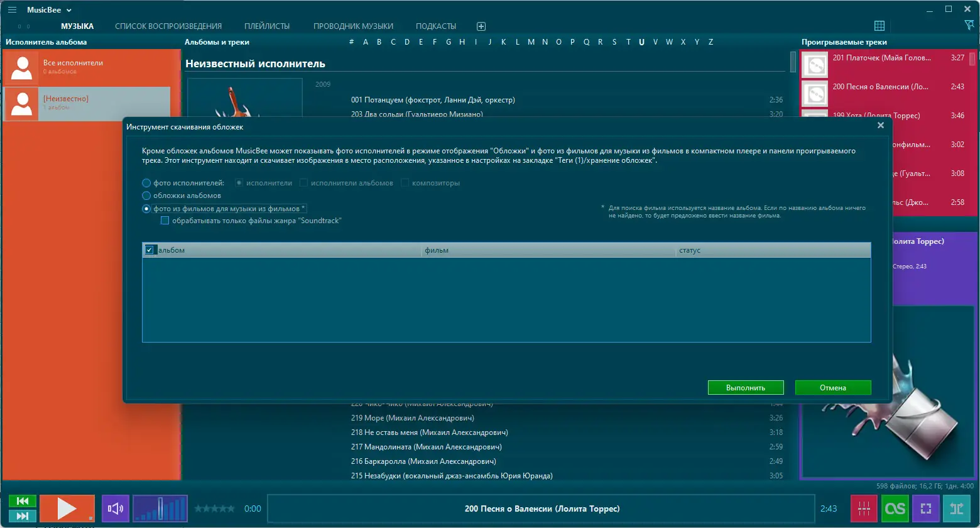Select track 001 Потанцуем (фокстрот, Ланни Дэй, оркестр)

433,100
